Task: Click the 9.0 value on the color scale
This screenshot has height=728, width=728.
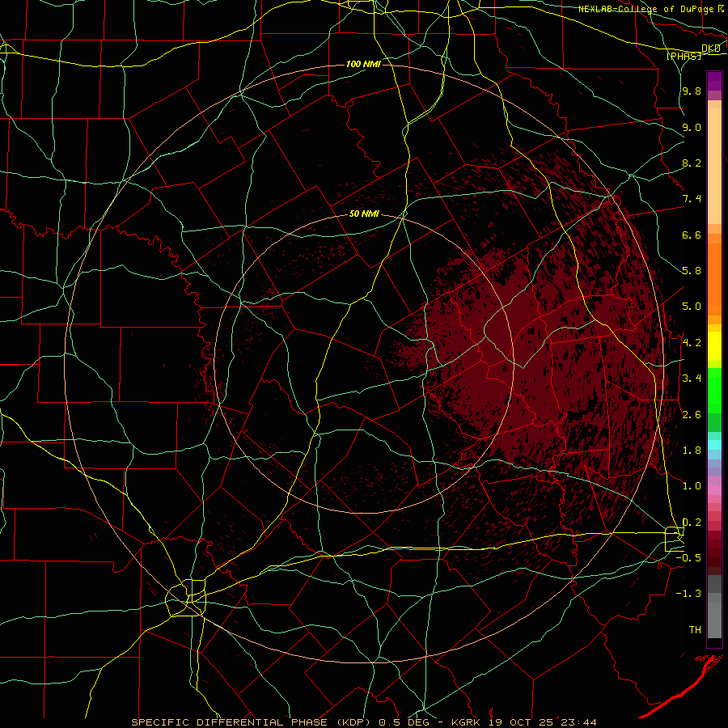Action: pyautogui.click(x=692, y=128)
